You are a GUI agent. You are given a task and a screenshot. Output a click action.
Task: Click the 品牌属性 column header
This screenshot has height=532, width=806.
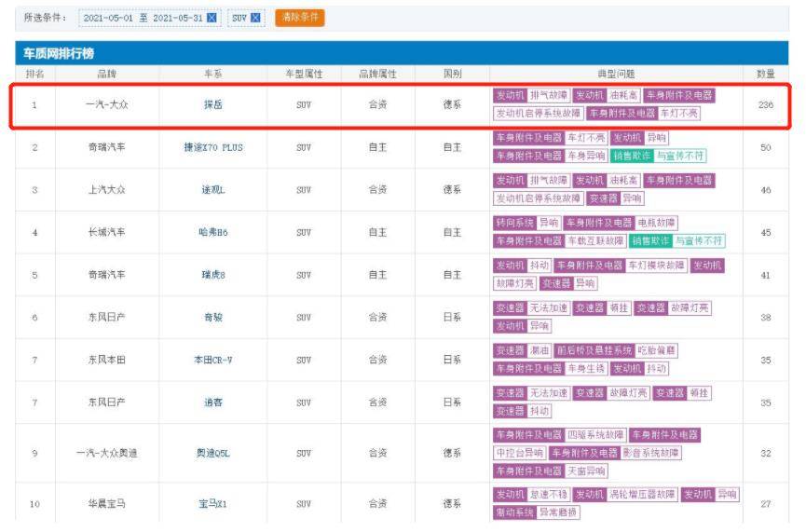pyautogui.click(x=377, y=73)
